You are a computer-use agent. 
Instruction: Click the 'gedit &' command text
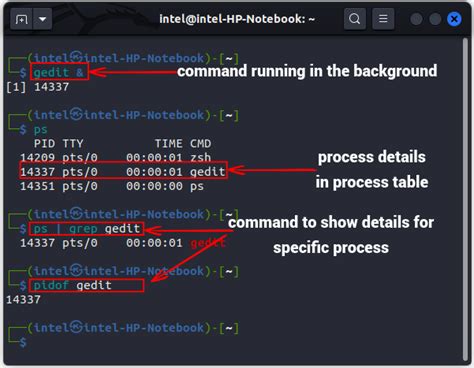[59, 72]
